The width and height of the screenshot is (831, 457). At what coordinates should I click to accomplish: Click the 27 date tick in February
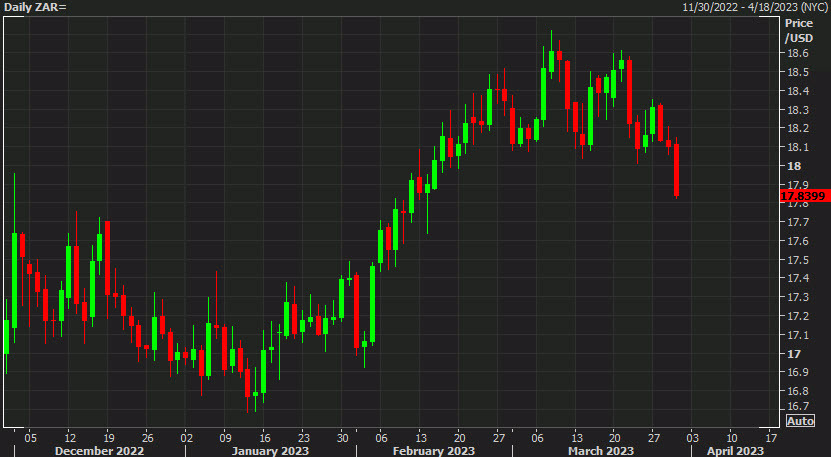(498, 438)
